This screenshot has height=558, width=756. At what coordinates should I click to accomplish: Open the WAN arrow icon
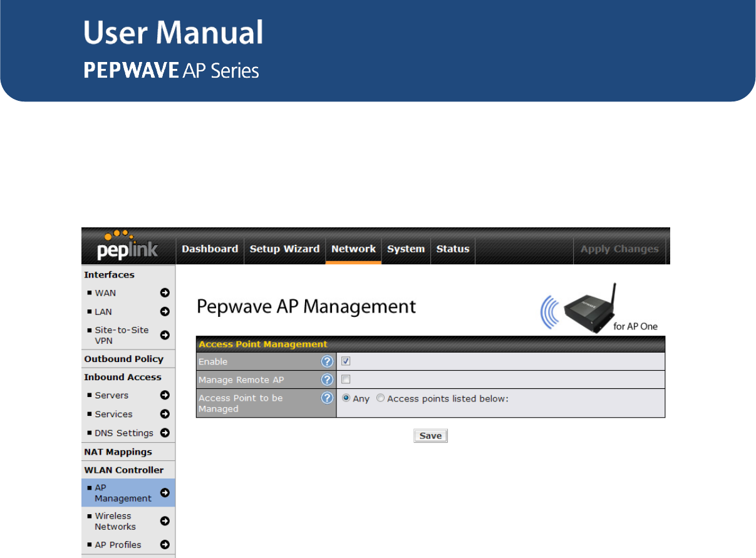165,292
